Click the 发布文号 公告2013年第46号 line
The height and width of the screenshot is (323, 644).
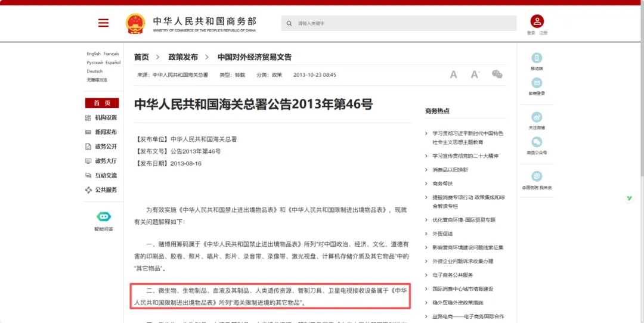pyautogui.click(x=178, y=151)
